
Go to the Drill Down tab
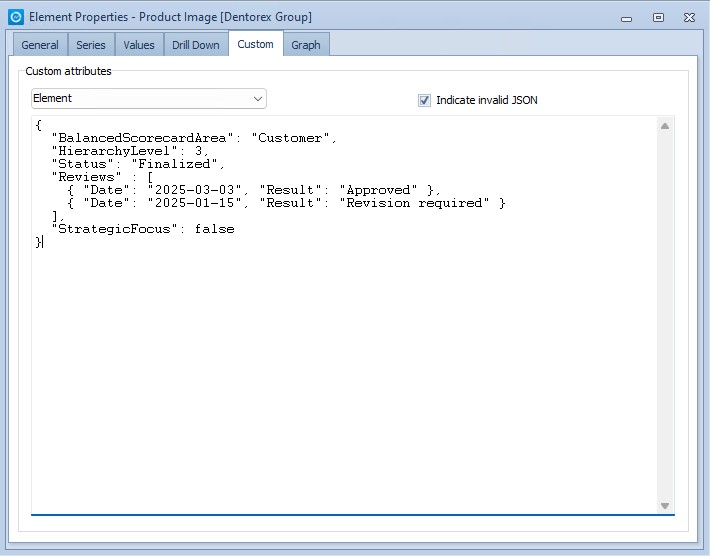[196, 45]
